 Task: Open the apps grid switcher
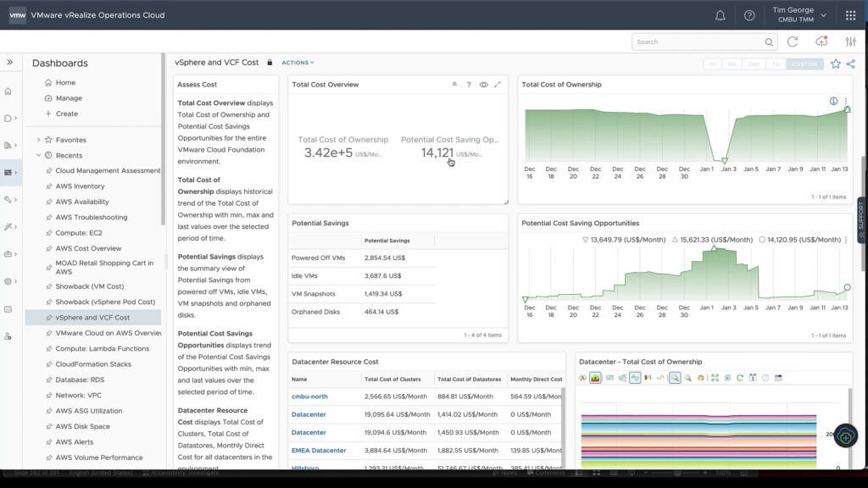(851, 15)
